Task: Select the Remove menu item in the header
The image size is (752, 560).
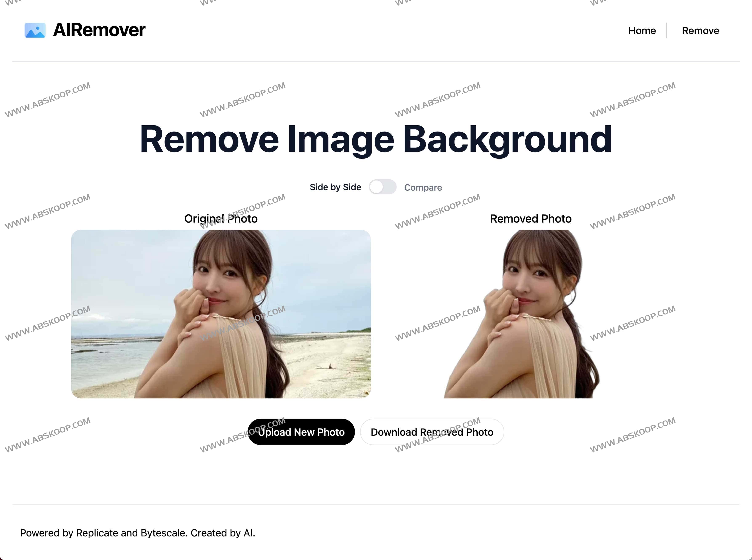Action: (x=700, y=31)
